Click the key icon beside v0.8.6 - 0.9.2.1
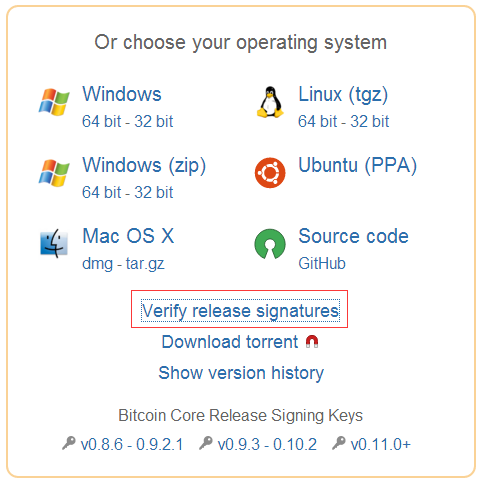This screenshot has height=488, width=488. (x=69, y=443)
